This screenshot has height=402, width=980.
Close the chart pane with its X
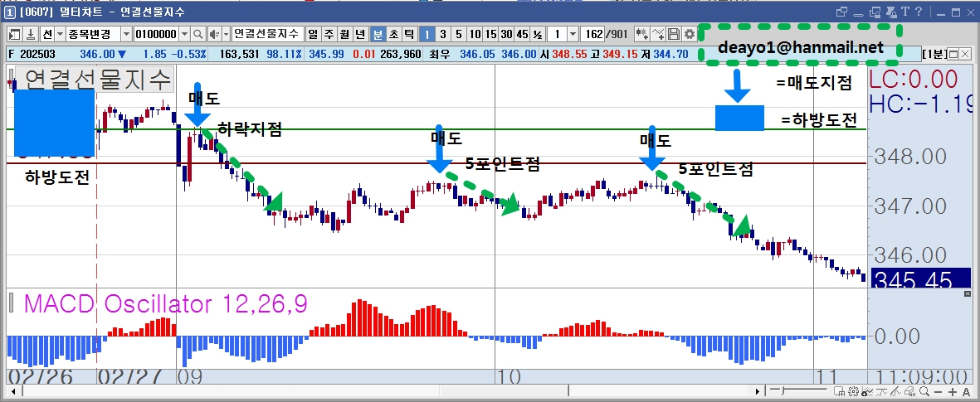tap(966, 55)
